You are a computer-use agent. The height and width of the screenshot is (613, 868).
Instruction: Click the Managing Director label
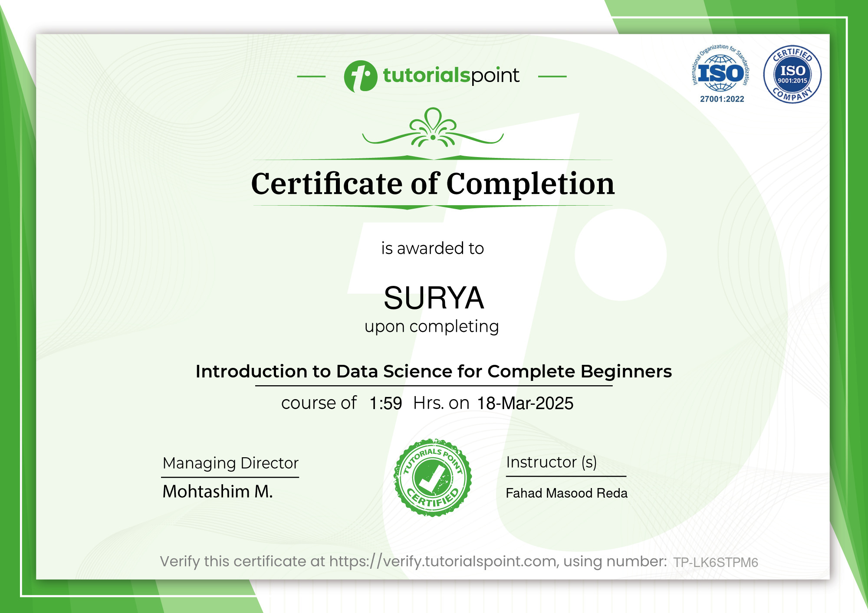click(x=230, y=463)
